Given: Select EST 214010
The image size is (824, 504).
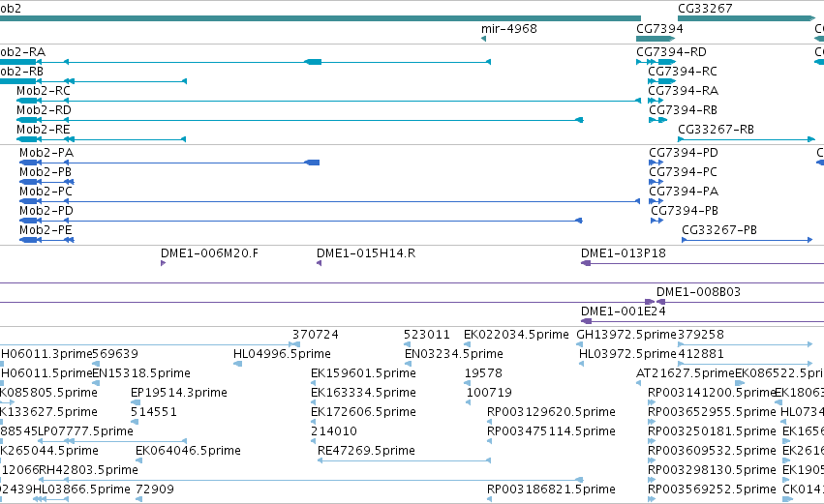Looking at the screenshot, I should (334, 431).
